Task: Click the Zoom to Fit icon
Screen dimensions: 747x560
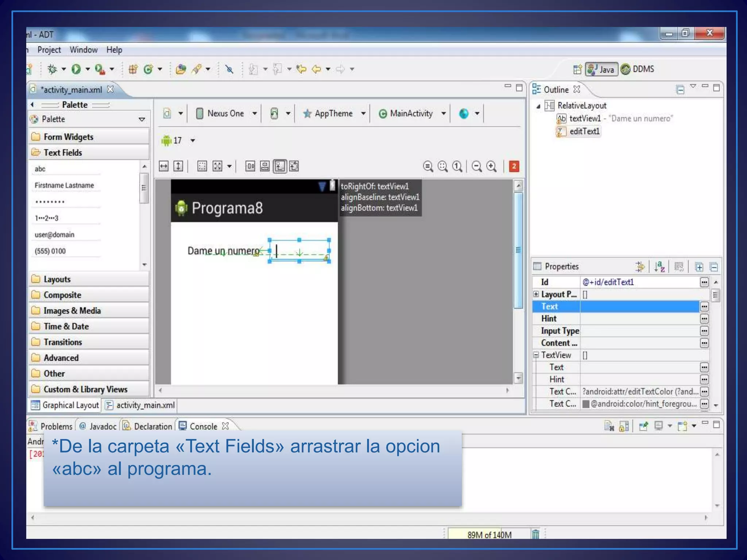Action: tap(442, 166)
